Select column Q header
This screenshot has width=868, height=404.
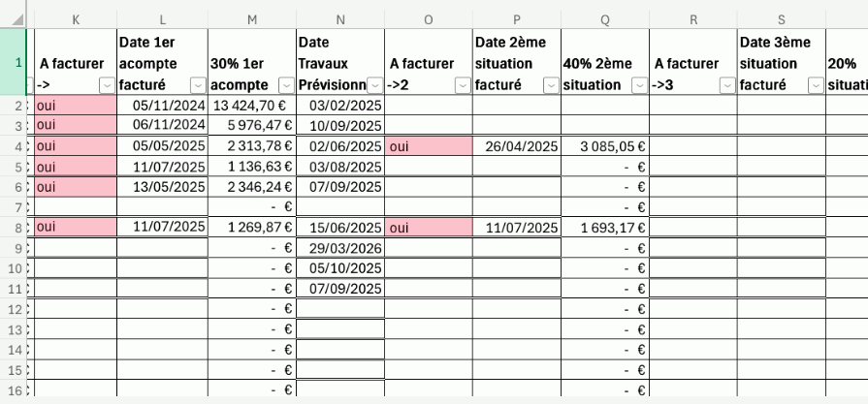tap(605, 18)
